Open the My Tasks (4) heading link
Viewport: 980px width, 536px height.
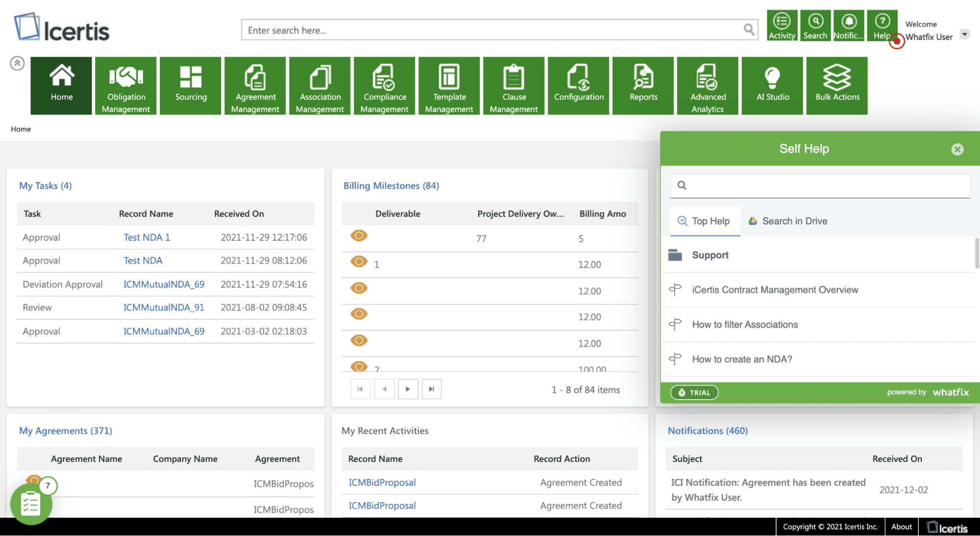coord(46,186)
